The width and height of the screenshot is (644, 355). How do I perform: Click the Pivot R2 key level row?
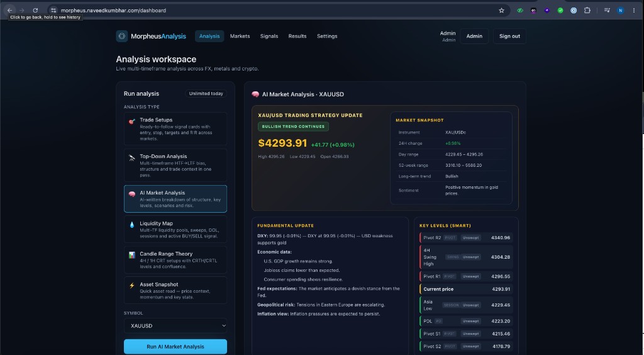coord(466,237)
